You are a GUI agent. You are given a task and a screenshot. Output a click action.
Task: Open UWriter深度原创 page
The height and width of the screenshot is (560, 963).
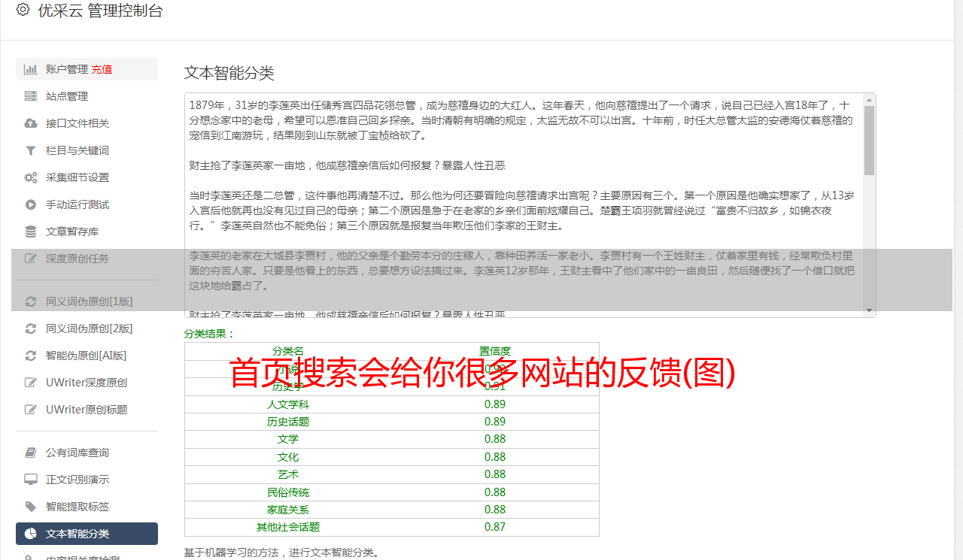[87, 383]
